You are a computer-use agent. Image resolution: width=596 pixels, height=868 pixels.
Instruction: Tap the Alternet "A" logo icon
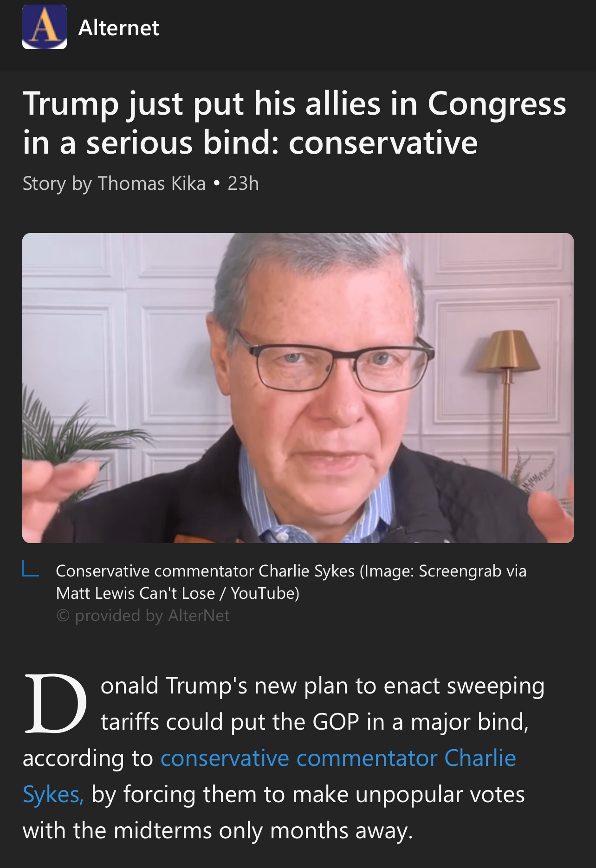[x=45, y=27]
